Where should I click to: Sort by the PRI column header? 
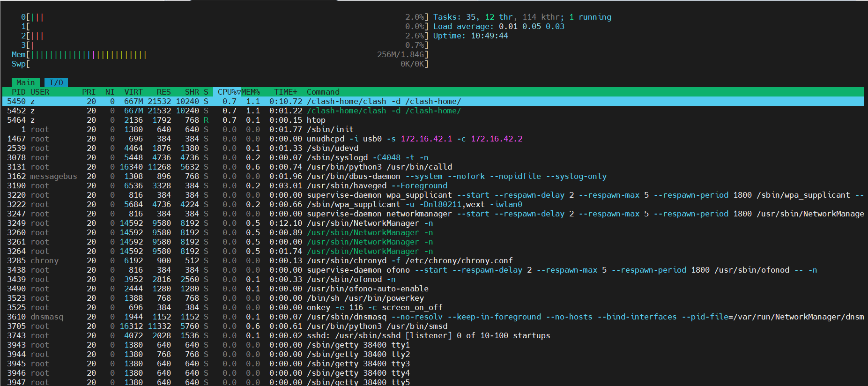[89, 92]
